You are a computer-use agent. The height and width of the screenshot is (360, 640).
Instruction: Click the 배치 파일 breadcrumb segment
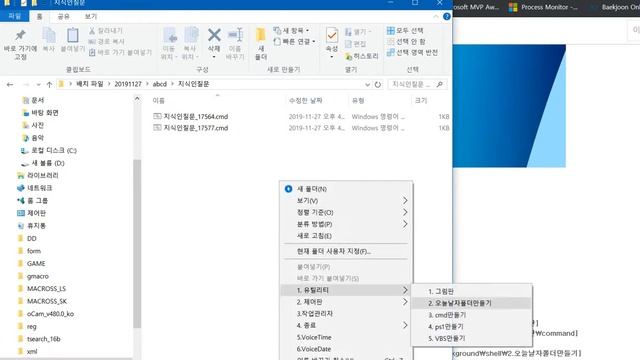tap(90, 84)
